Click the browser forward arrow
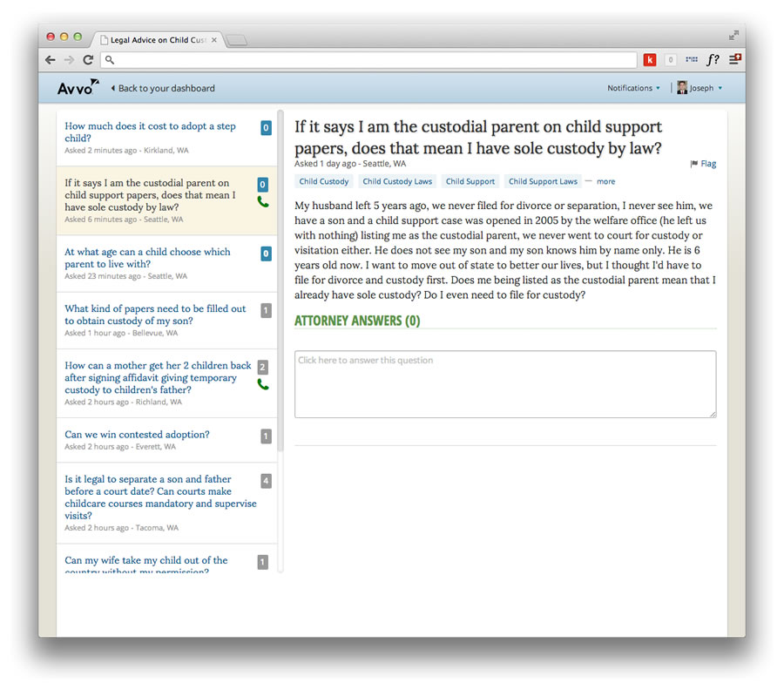Image resolution: width=784 pixels, height=690 pixels. point(69,60)
